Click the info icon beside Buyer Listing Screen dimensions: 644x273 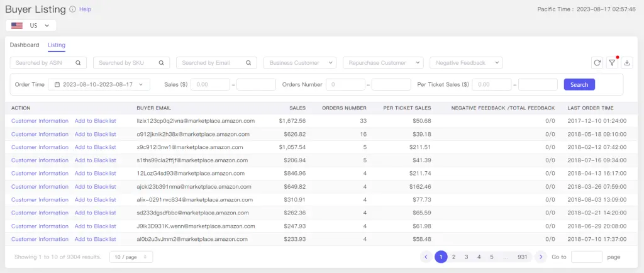pyautogui.click(x=72, y=9)
